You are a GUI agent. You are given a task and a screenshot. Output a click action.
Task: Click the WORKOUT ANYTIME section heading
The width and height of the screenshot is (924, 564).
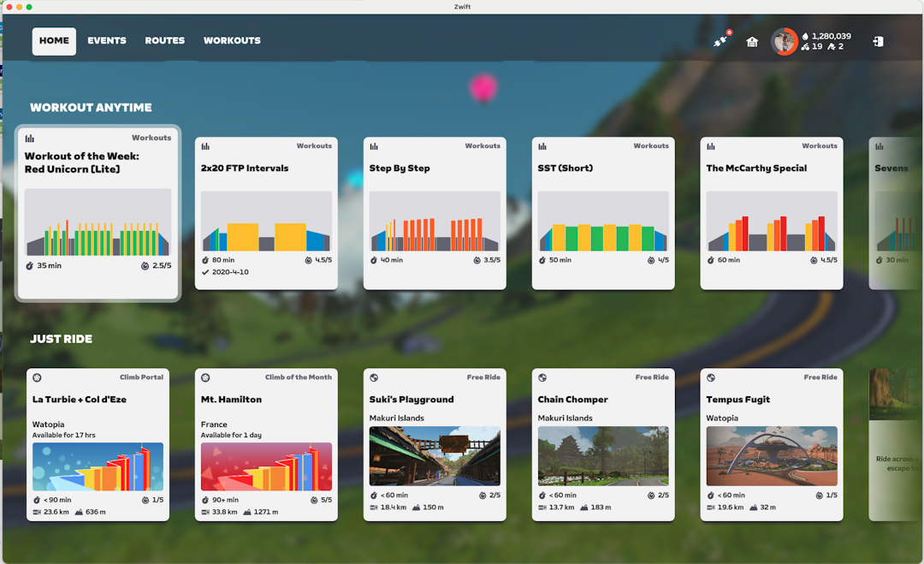pyautogui.click(x=91, y=107)
